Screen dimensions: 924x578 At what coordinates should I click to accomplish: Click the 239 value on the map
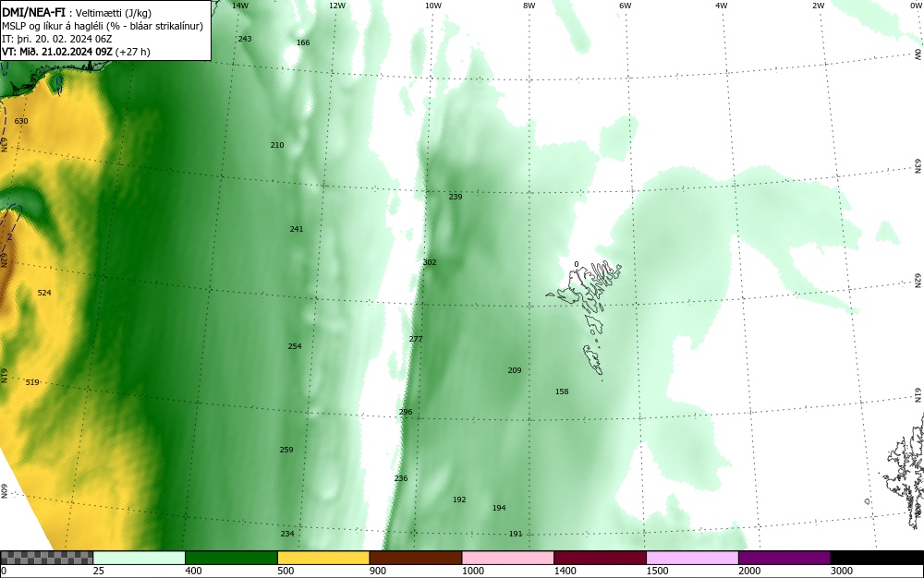coord(456,197)
